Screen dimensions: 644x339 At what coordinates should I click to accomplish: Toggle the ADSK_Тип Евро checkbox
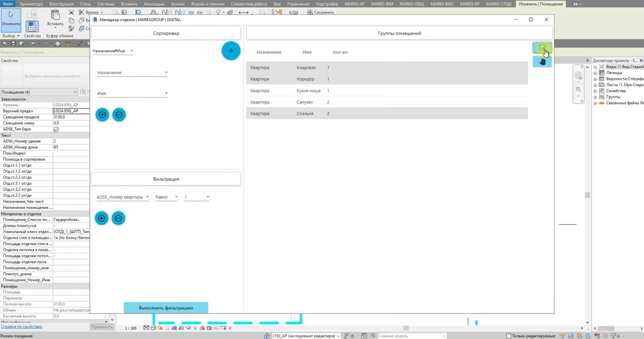tap(56, 129)
